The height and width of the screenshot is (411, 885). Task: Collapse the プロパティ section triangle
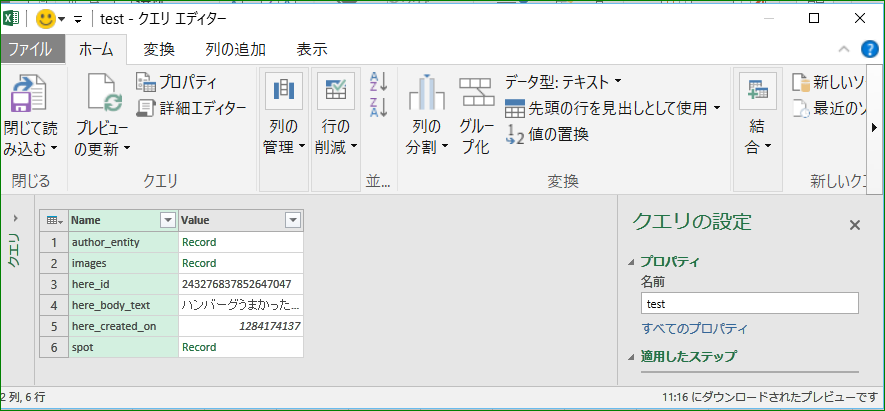click(x=631, y=263)
